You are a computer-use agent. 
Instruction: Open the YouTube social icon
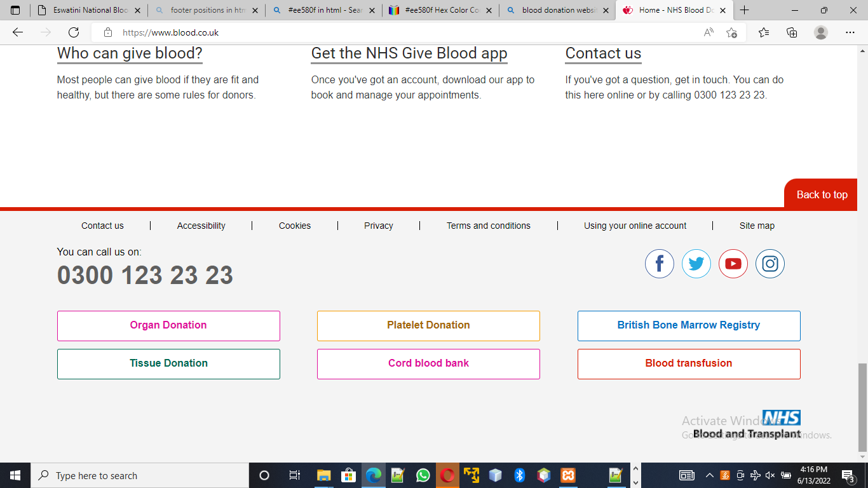point(733,264)
